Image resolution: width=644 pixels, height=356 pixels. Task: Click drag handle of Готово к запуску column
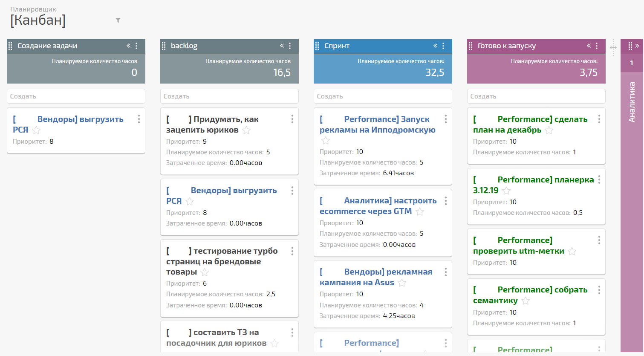click(x=471, y=46)
